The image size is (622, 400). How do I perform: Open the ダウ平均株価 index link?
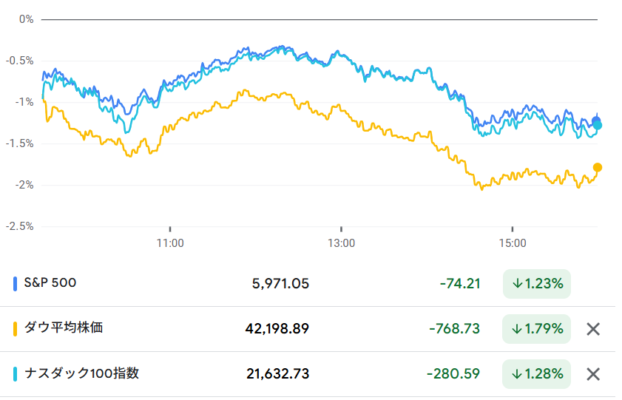click(63, 328)
